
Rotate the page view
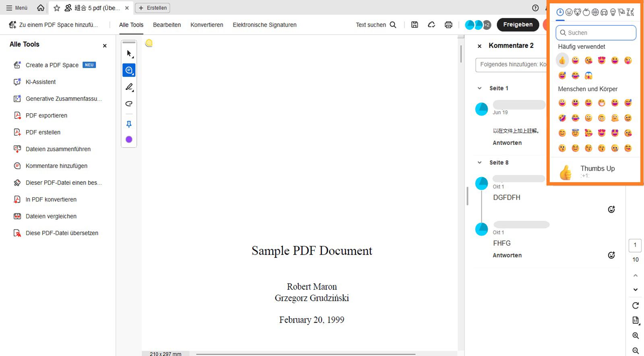pos(636,305)
